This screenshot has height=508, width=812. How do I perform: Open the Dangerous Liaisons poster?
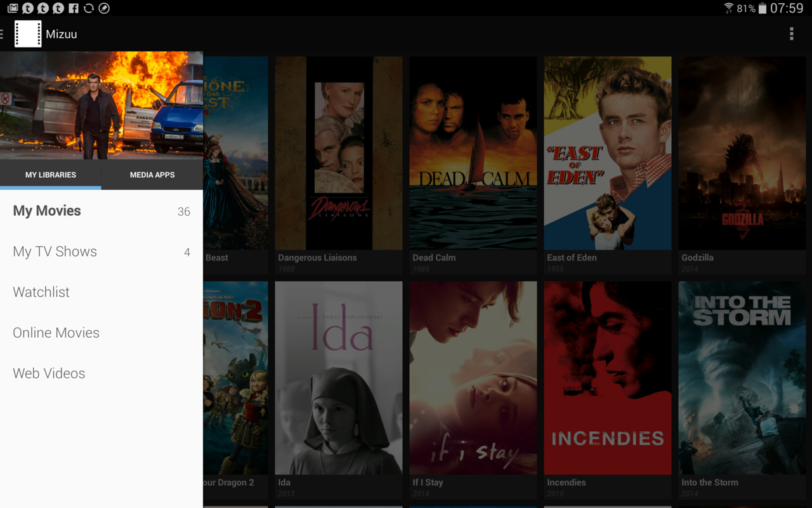pos(339,153)
